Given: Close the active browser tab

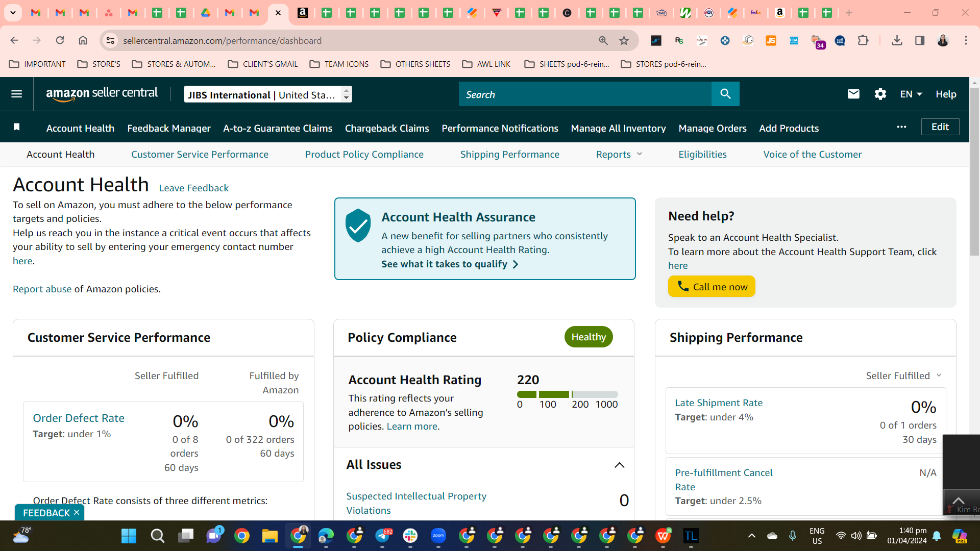Looking at the screenshot, I should tap(278, 13).
